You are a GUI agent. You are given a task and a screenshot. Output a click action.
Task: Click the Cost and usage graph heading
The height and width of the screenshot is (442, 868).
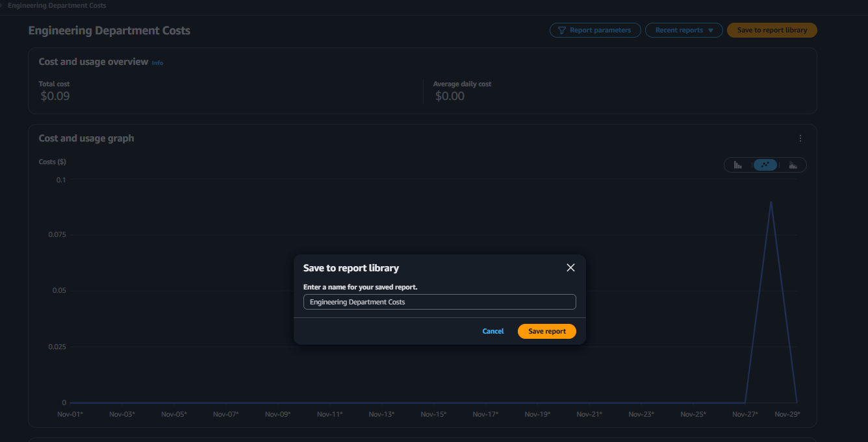point(86,138)
